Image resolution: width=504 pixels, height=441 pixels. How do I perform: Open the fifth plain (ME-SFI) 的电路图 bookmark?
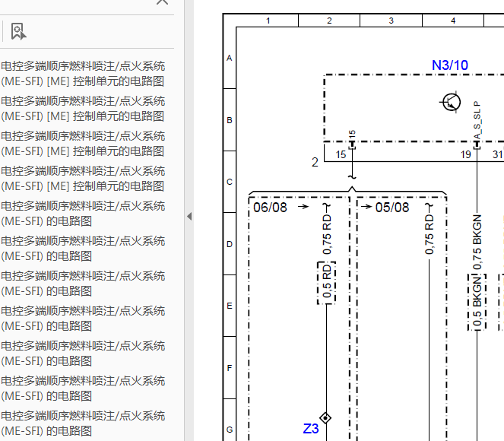(83, 354)
